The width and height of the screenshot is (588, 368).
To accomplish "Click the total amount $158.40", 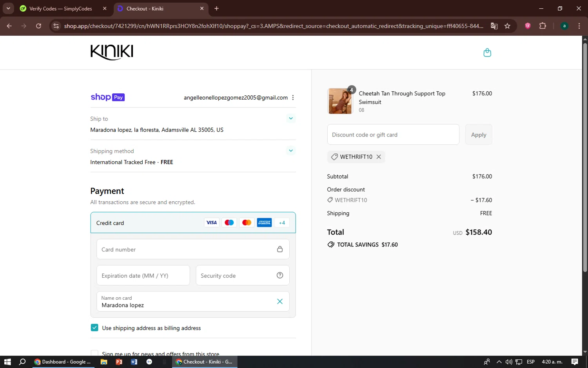I will click(479, 232).
